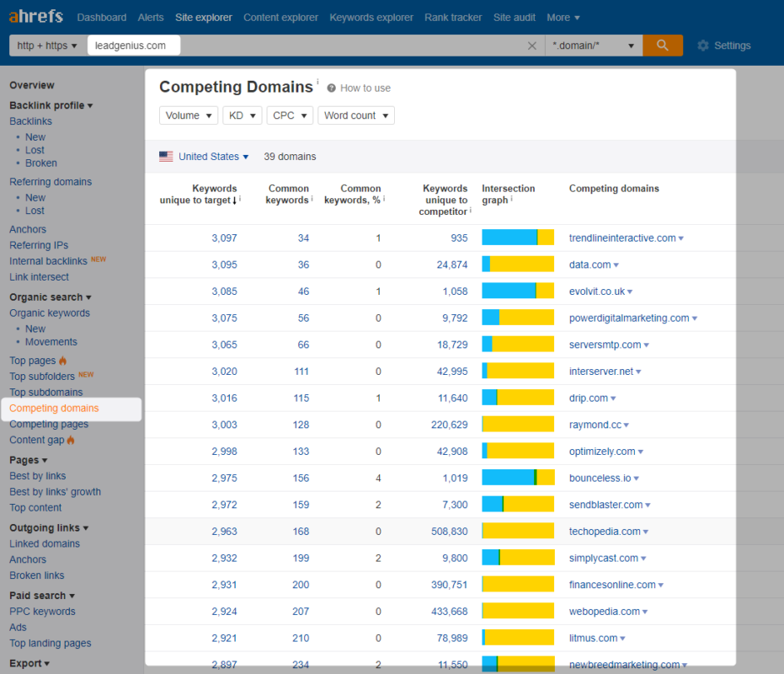The width and height of the screenshot is (784, 674).
Task: Open Top pages in the sidebar
Action: (x=33, y=361)
